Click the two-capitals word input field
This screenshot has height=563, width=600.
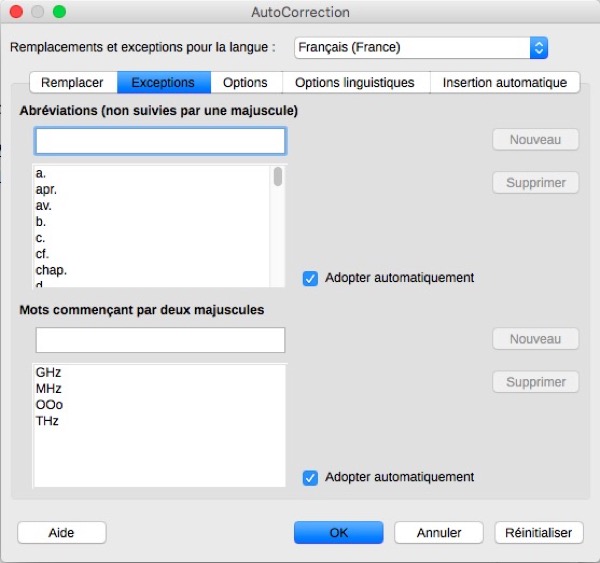click(x=160, y=340)
